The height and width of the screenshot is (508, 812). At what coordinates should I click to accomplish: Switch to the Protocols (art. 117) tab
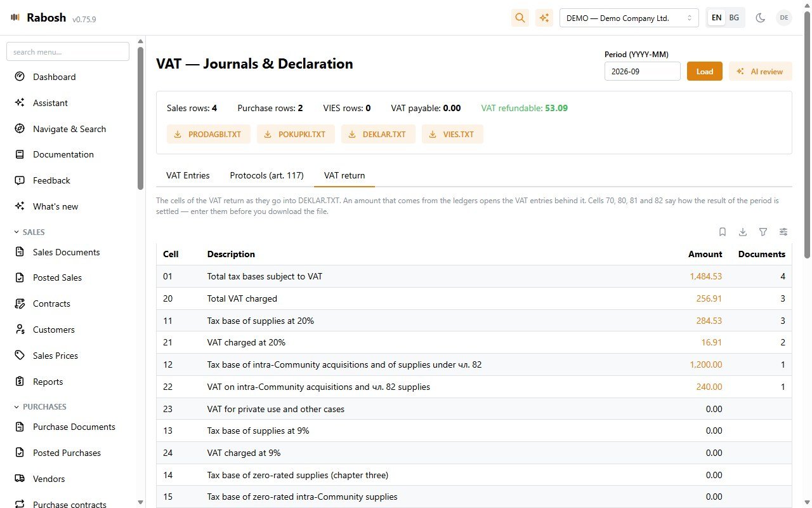(266, 175)
